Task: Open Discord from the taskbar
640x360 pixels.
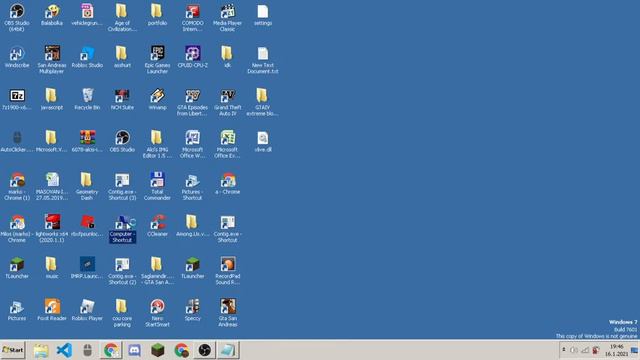Action: 134,350
